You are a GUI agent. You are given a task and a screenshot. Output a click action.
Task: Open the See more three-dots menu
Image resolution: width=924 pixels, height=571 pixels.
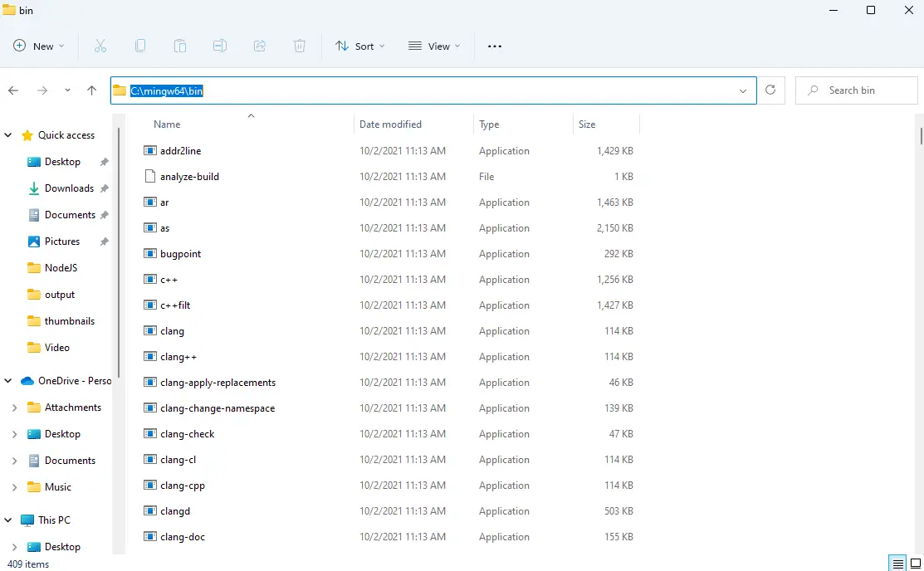click(x=495, y=46)
